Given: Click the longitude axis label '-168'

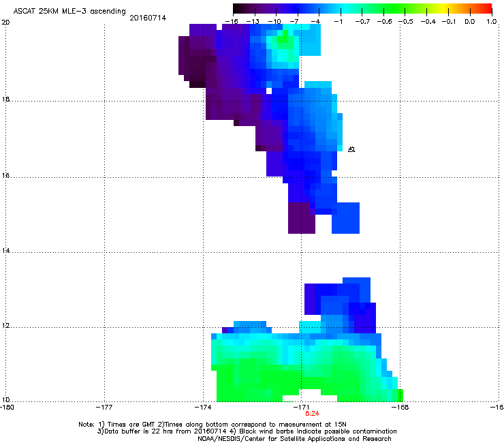Looking at the screenshot, I should (400, 408).
